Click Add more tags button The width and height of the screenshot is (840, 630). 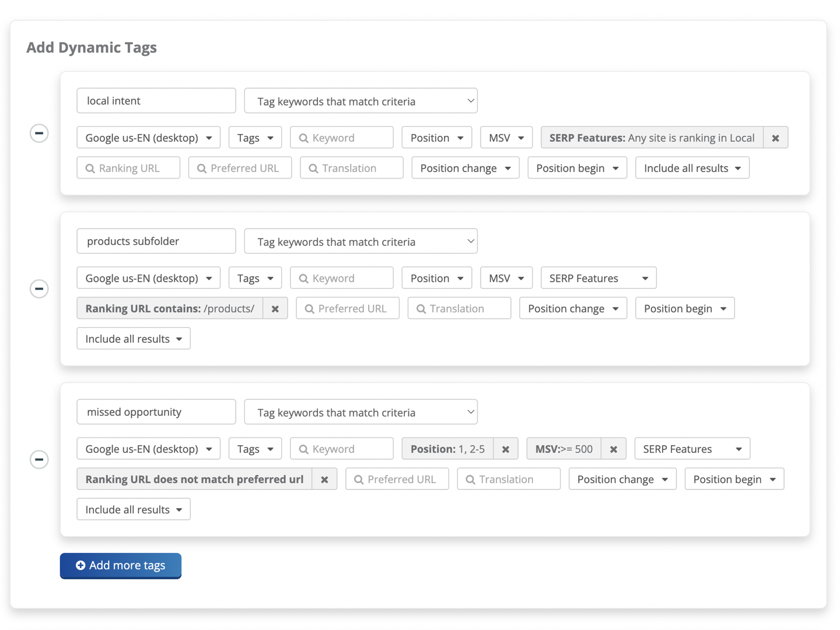121,565
